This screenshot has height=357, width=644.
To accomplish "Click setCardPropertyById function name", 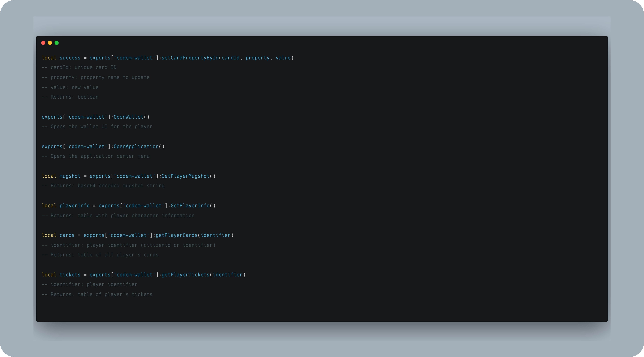I will click(x=190, y=58).
